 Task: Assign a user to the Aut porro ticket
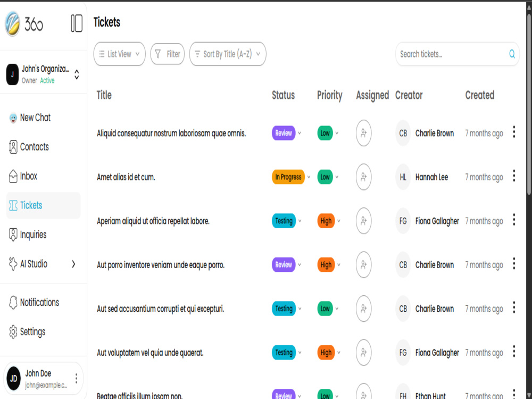[x=363, y=264]
